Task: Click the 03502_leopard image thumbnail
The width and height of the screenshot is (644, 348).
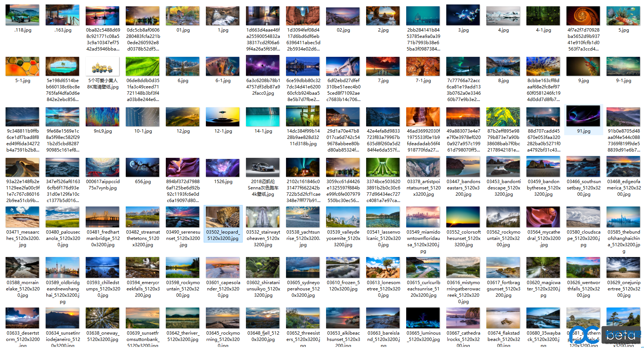Action: tap(223, 218)
